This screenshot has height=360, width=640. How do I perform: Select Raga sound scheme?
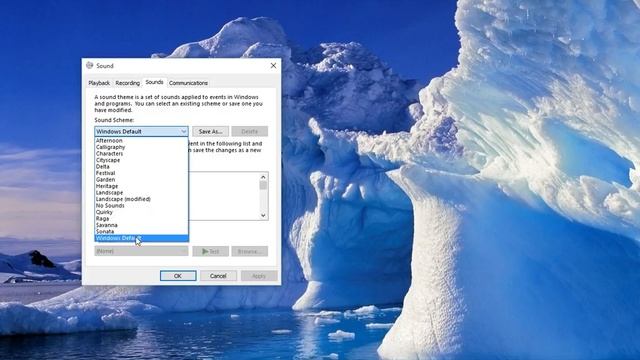click(x=141, y=219)
